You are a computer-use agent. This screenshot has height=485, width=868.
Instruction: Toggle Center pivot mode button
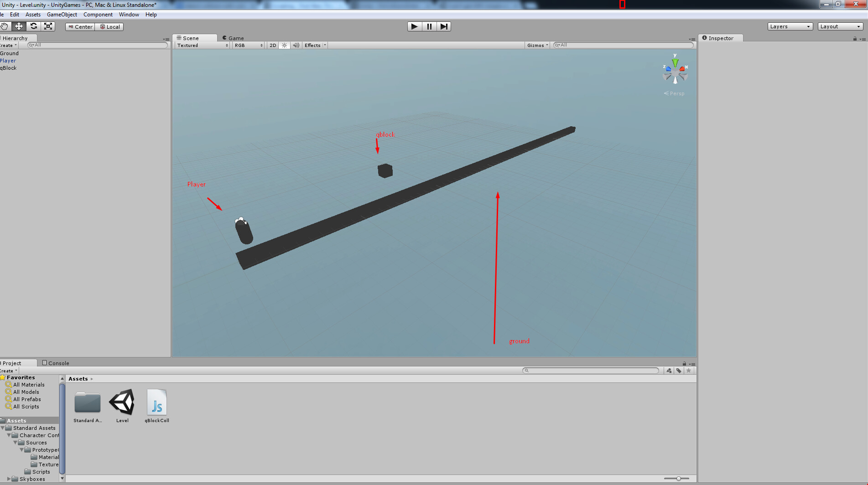pos(80,27)
